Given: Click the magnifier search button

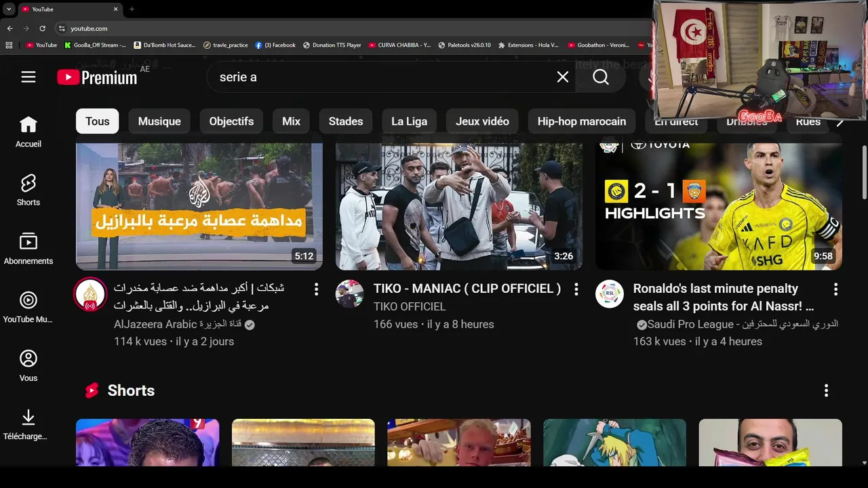Looking at the screenshot, I should pos(601,77).
